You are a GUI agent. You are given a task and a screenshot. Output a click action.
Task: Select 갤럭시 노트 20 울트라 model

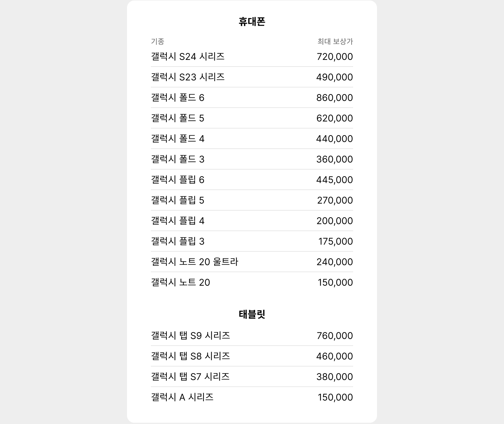click(252, 262)
